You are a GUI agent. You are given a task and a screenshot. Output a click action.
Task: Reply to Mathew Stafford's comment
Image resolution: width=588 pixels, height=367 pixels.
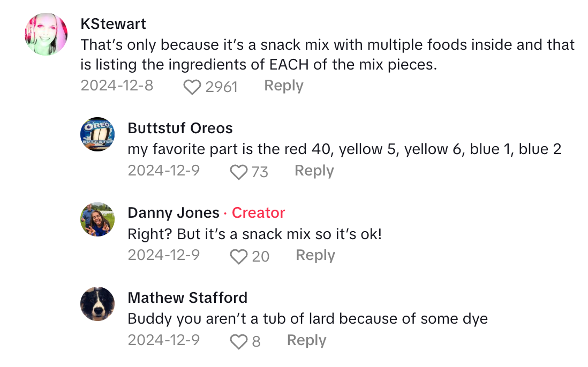pos(306,340)
